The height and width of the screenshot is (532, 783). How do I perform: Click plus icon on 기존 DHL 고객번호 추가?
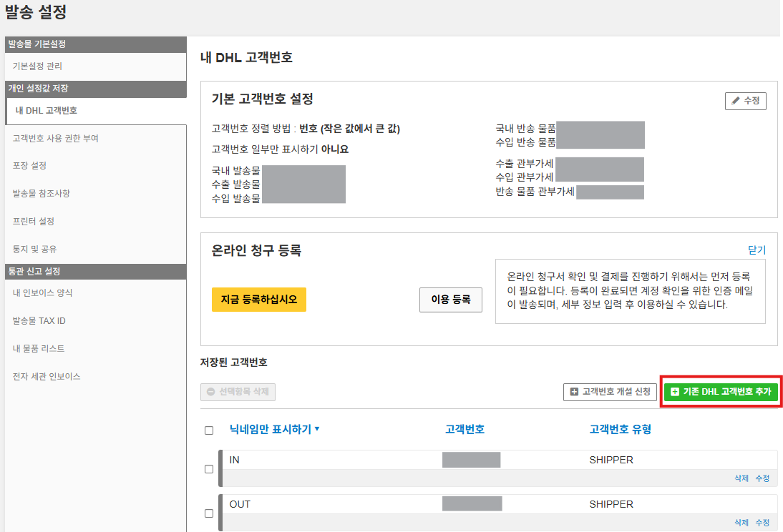tap(674, 392)
